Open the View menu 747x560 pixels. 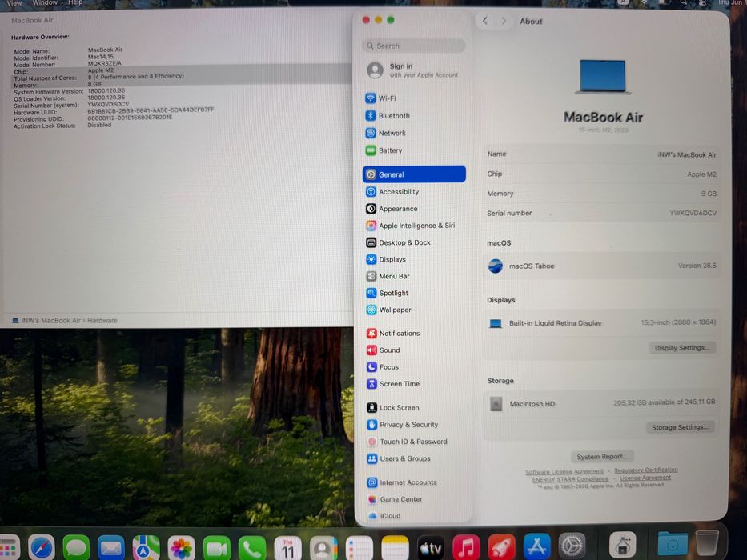pyautogui.click(x=14, y=3)
